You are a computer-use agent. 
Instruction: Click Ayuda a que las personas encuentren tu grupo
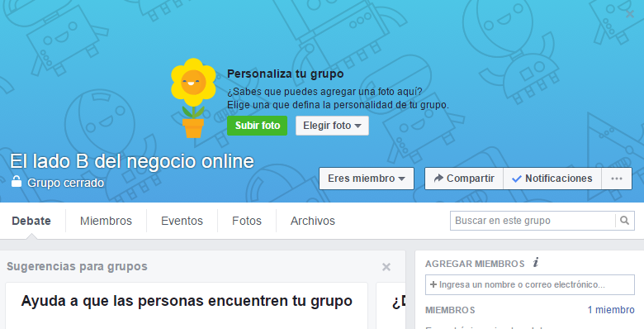tap(187, 301)
